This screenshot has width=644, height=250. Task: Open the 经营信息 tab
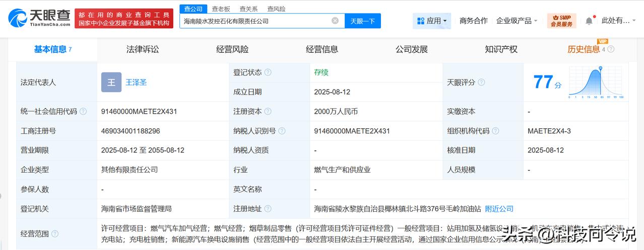click(x=322, y=49)
